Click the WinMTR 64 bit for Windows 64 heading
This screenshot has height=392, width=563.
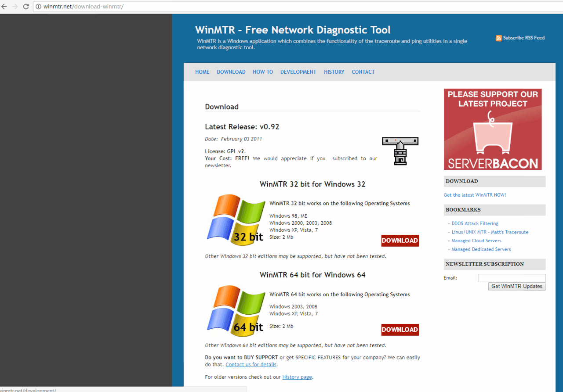(x=312, y=275)
